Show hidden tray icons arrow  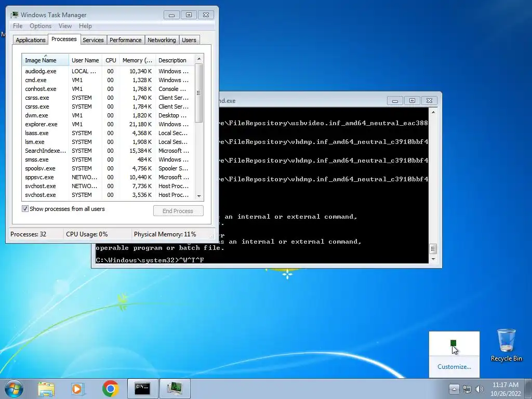pos(454,389)
